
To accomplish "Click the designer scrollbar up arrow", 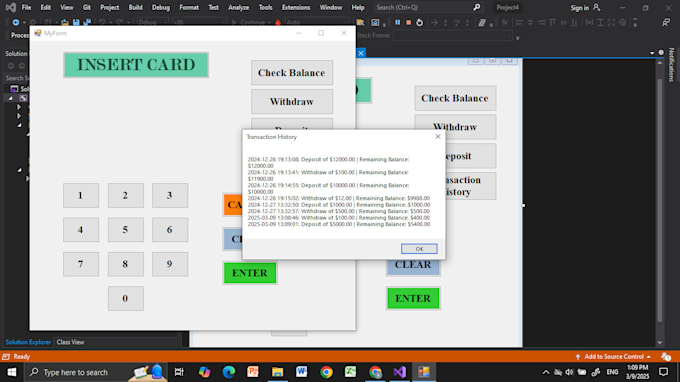I will point(660,63).
